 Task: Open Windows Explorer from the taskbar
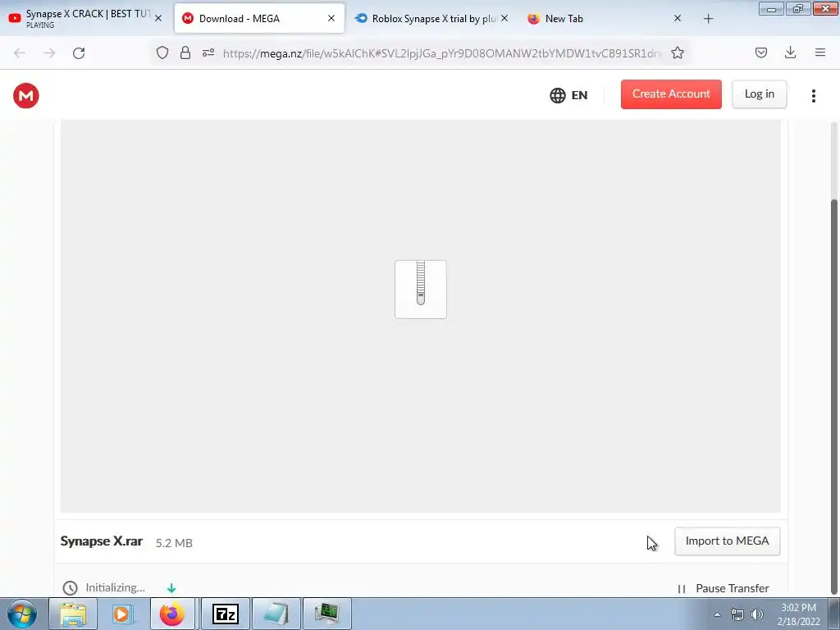click(x=73, y=614)
